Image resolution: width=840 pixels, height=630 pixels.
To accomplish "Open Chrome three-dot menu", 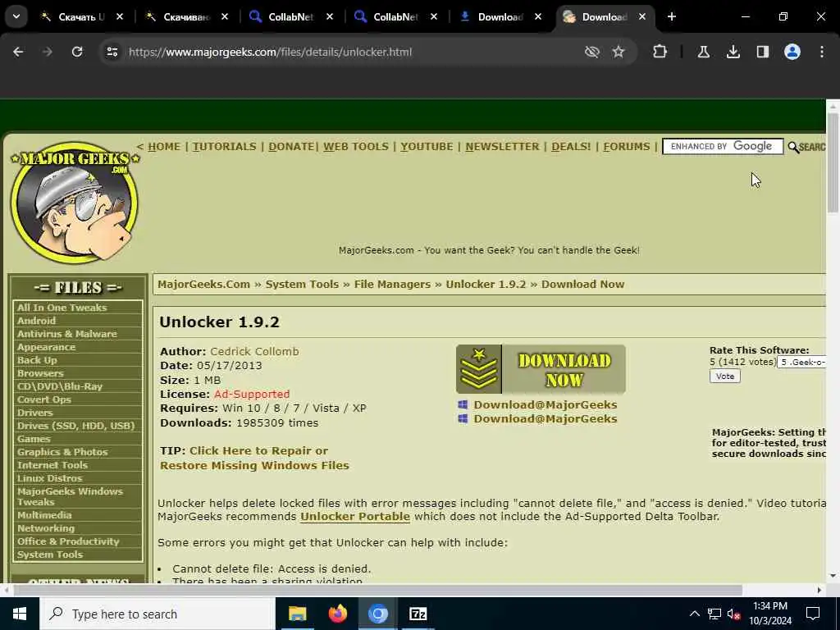I will click(822, 52).
